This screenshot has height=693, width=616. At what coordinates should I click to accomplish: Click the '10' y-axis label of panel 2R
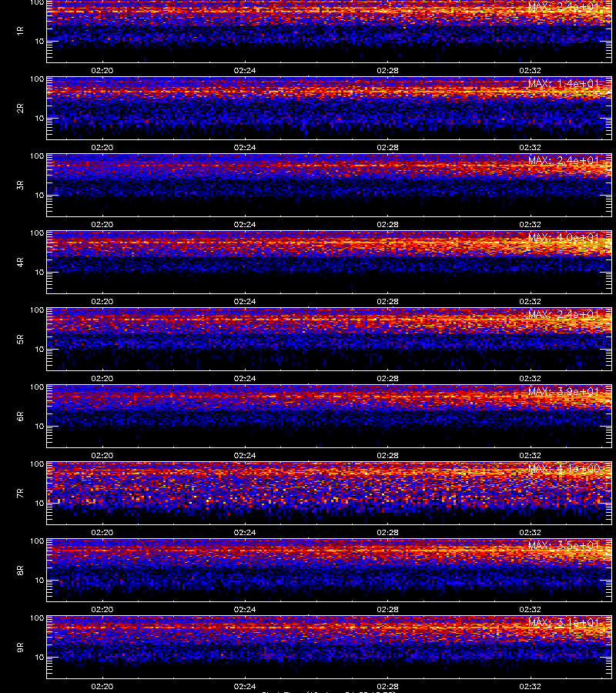pyautogui.click(x=39, y=119)
